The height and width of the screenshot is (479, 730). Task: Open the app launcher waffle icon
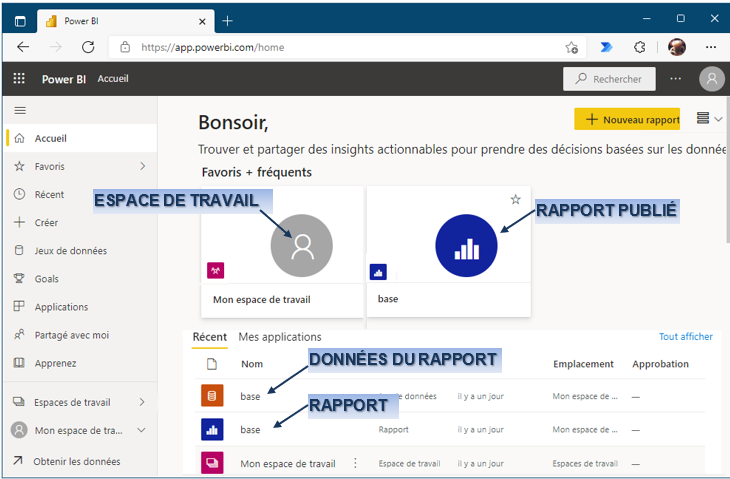(x=19, y=78)
